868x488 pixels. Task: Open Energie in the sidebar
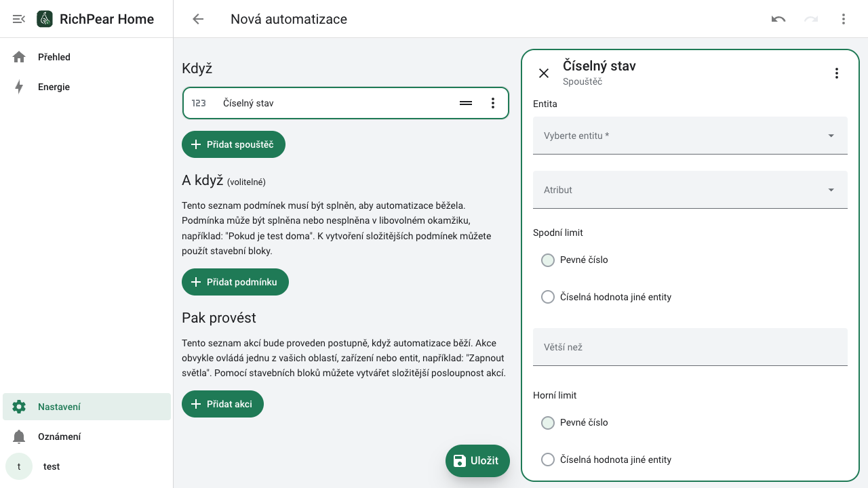tap(87, 87)
